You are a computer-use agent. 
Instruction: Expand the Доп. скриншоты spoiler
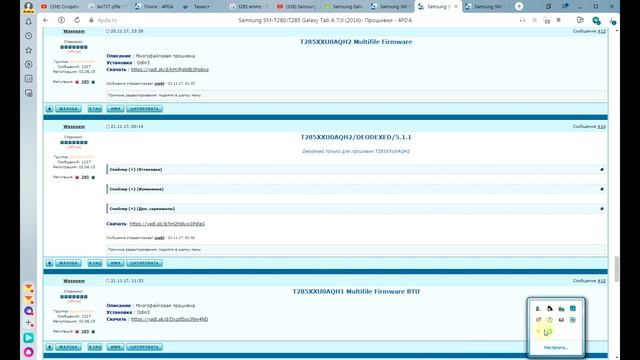point(356,209)
